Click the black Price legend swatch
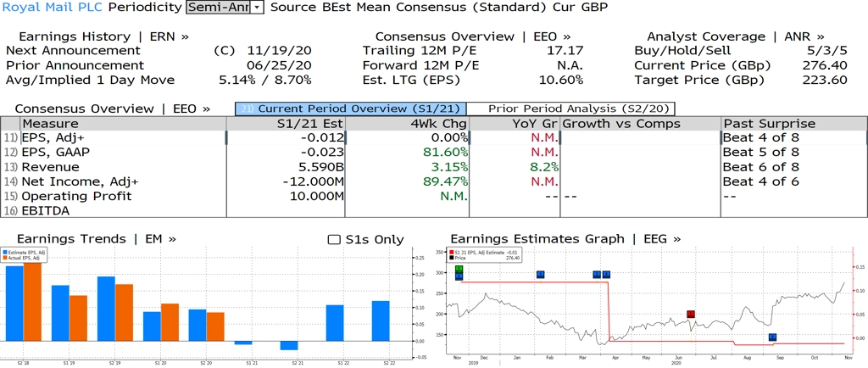The width and height of the screenshot is (868, 368). pyautogui.click(x=452, y=257)
